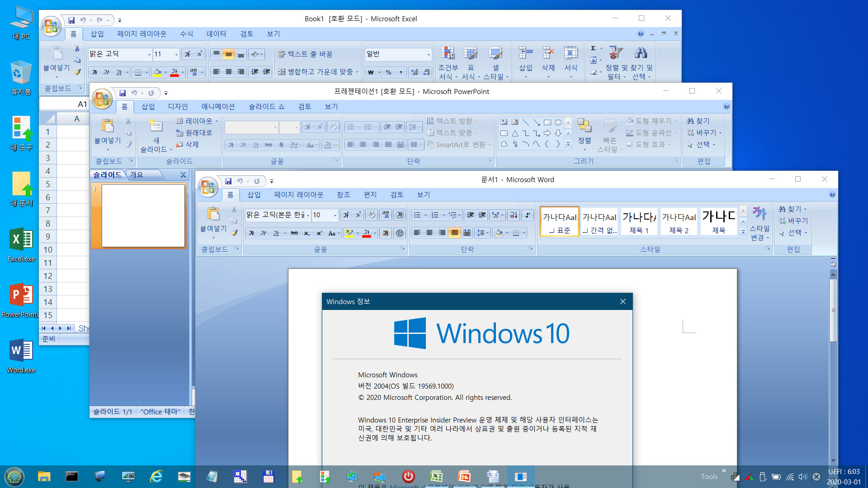Image resolution: width=868 pixels, height=488 pixels.
Task: Open Word line spacing dropdown
Action: 482,233
